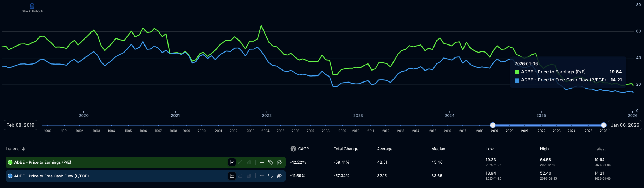644x188 pixels.
Task: Click the blue color dot for ADBE P/FCF
Action: 10,176
